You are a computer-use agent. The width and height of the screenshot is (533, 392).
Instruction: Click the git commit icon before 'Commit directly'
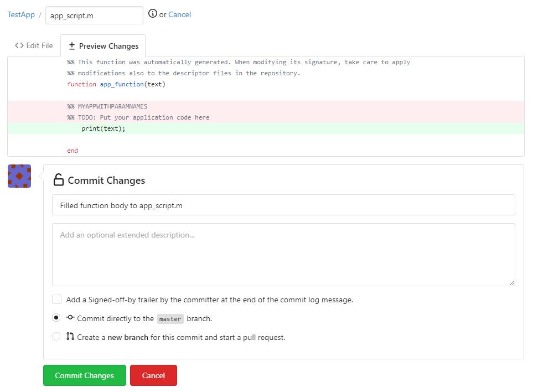pos(70,318)
